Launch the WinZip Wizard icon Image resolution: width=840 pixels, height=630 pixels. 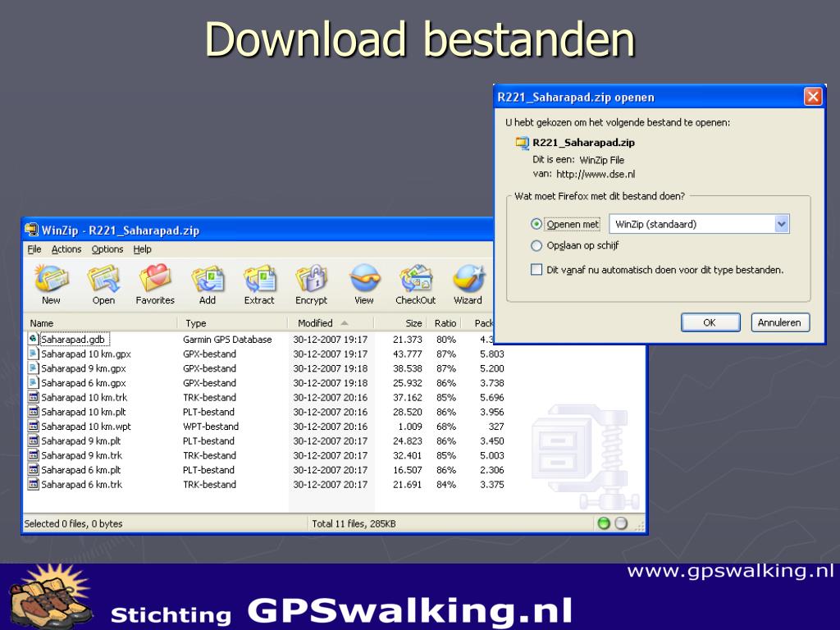click(468, 279)
